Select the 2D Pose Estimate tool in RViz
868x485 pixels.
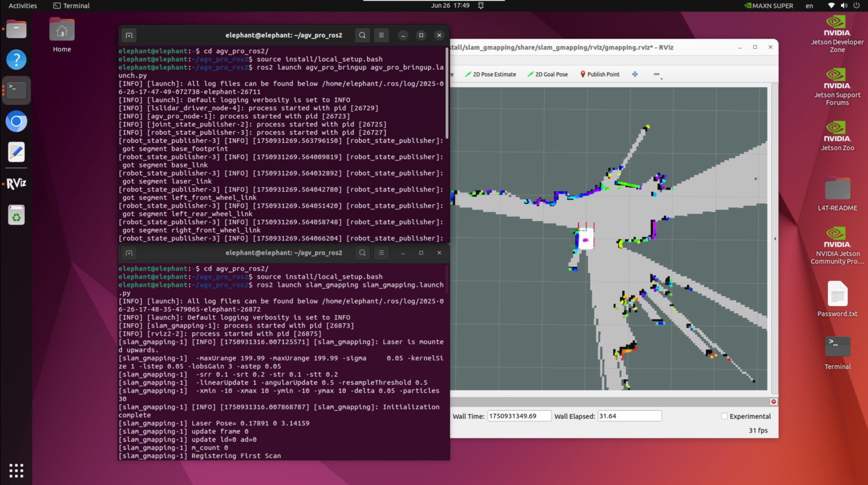490,75
